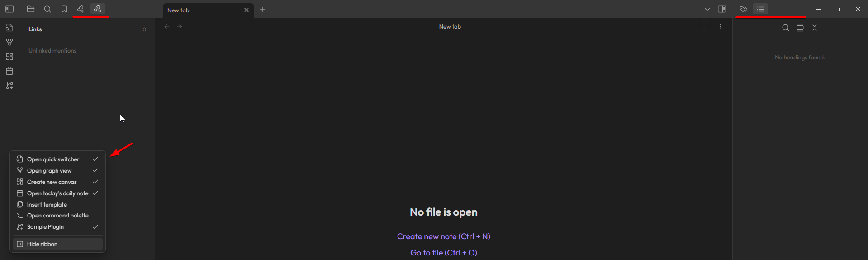Toggle the left sidebar collapse button
The image size is (868, 260).
click(x=9, y=9)
